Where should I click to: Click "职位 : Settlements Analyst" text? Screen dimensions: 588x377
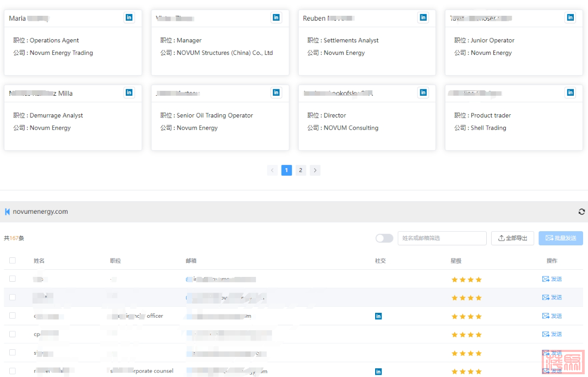pyautogui.click(x=343, y=40)
